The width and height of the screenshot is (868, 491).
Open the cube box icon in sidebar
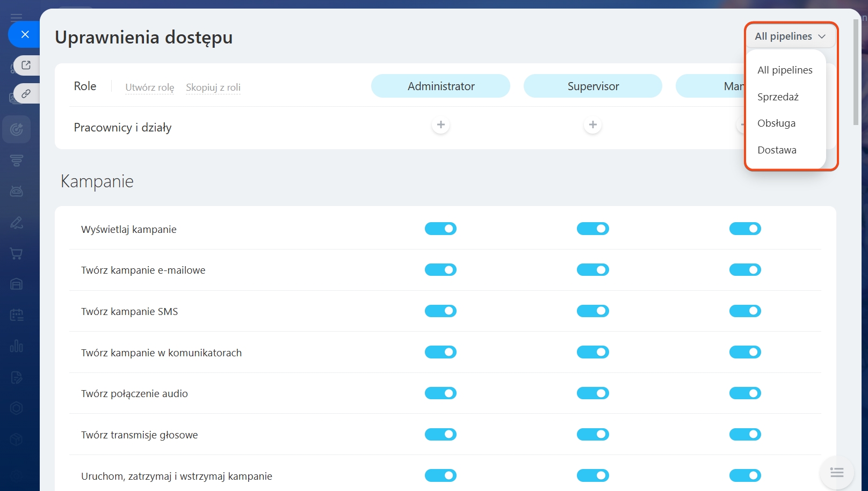17,439
